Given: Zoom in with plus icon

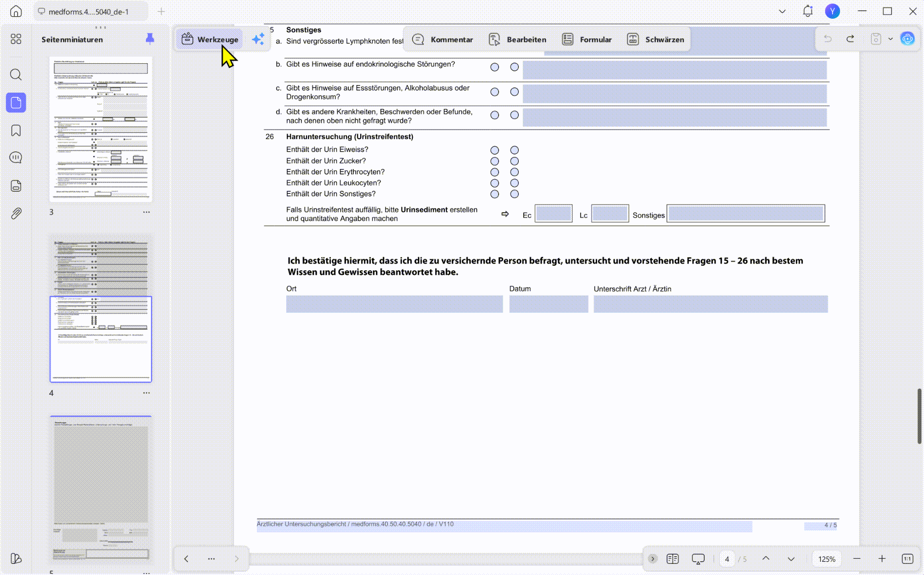Looking at the screenshot, I should click(x=882, y=559).
